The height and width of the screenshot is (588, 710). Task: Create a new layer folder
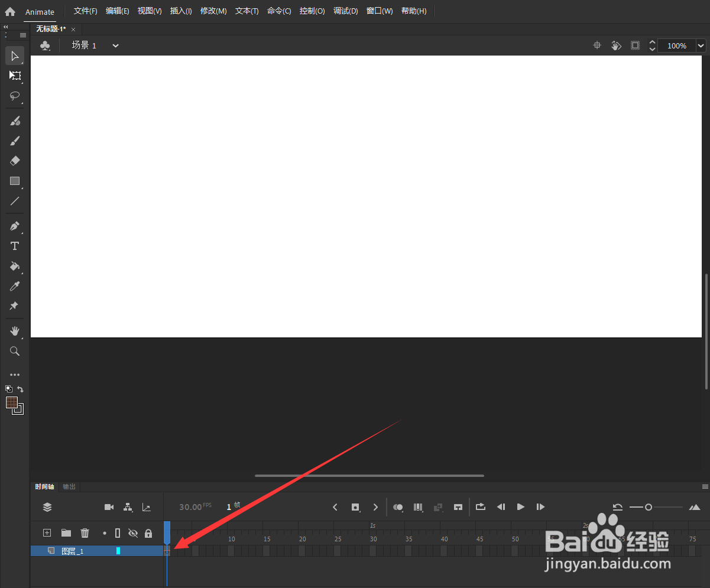[66, 533]
